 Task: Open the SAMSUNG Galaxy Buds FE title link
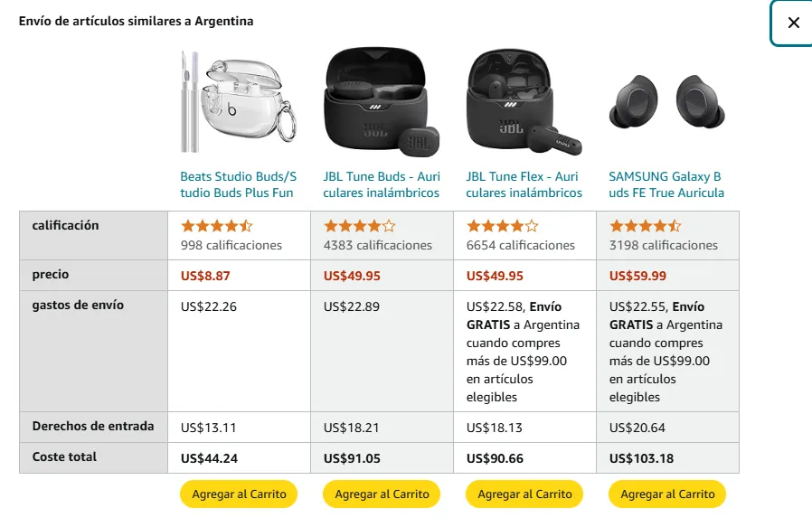coord(666,184)
